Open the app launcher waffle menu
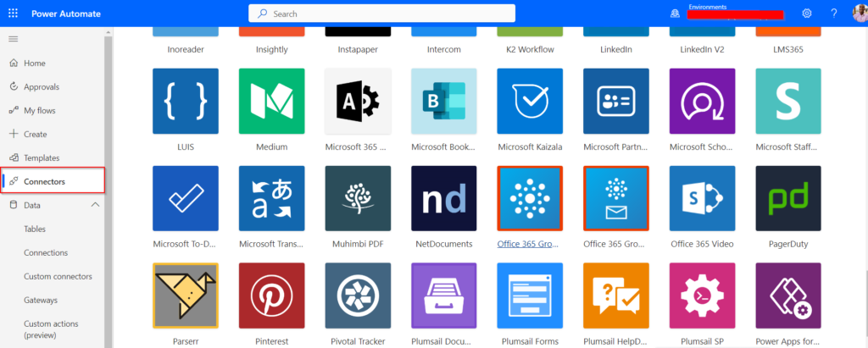Viewport: 868px width, 348px height. [x=13, y=14]
